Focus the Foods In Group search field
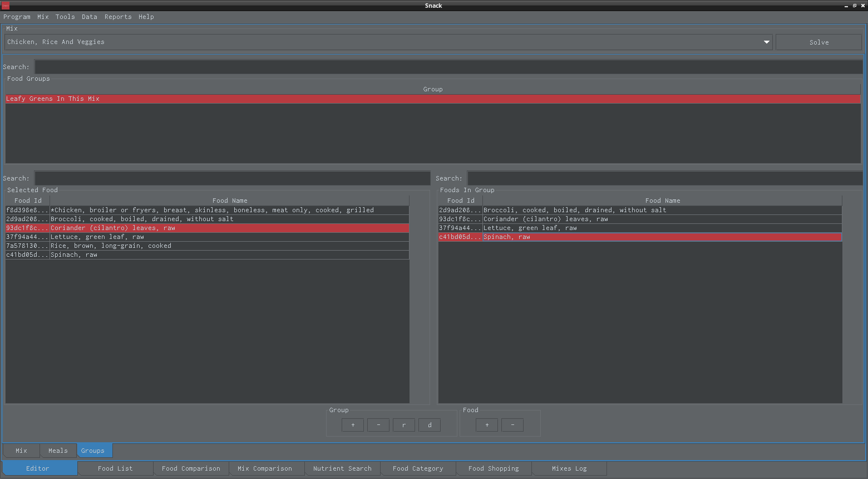Viewport: 868px width, 479px height. coord(664,178)
